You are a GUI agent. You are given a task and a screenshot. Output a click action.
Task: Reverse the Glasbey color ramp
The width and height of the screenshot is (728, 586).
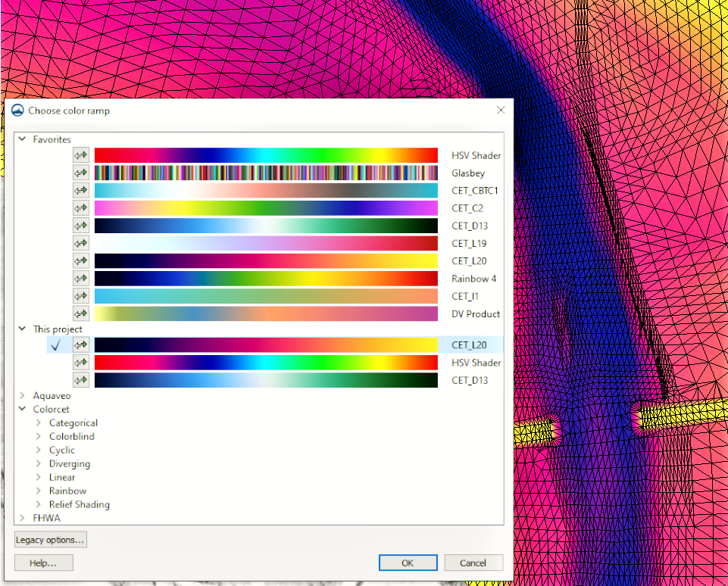pos(81,173)
